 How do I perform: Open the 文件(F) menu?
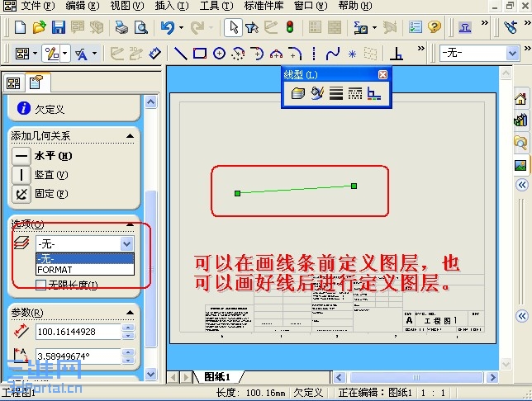click(38, 6)
